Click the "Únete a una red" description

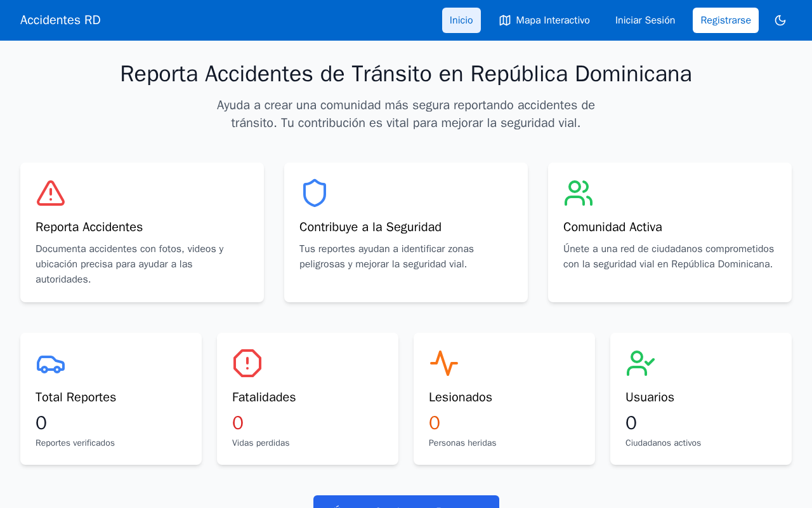pyautogui.click(x=669, y=257)
